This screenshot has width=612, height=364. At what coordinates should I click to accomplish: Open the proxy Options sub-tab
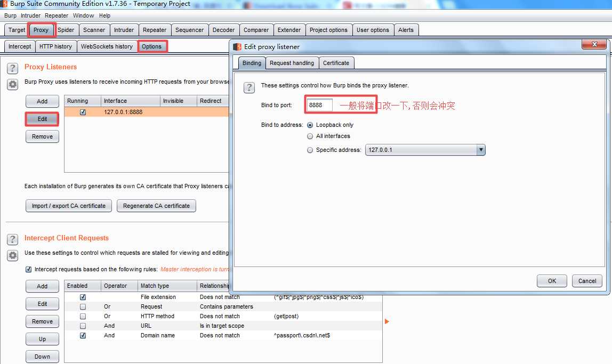(151, 46)
